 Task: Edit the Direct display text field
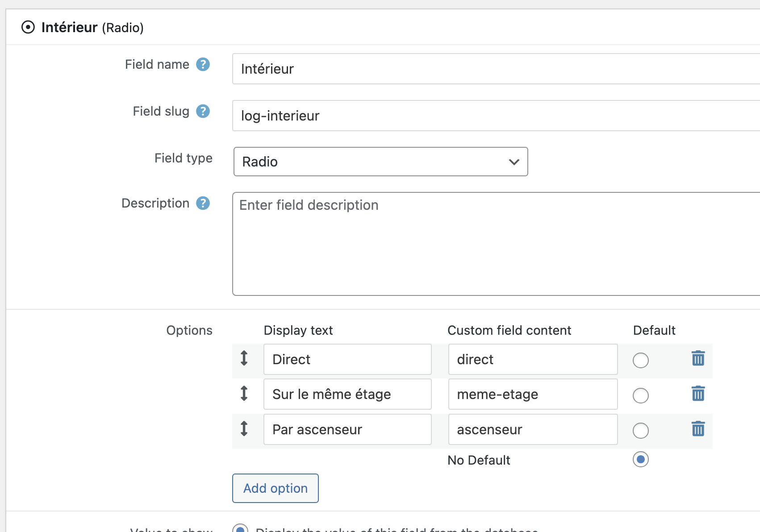point(347,359)
